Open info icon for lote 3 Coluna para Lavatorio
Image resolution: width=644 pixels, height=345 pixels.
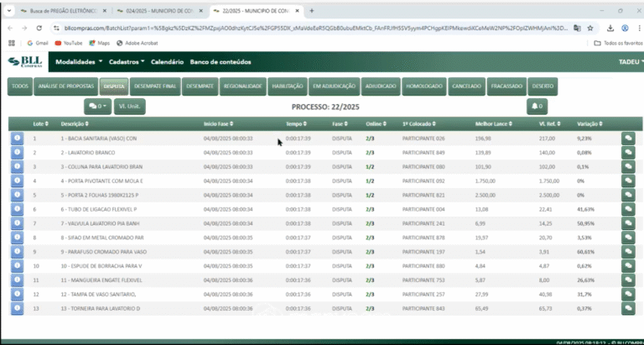18,166
